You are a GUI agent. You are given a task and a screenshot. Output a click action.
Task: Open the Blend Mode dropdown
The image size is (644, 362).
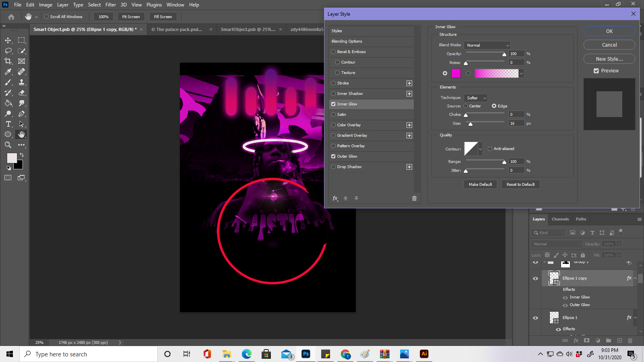487,45
